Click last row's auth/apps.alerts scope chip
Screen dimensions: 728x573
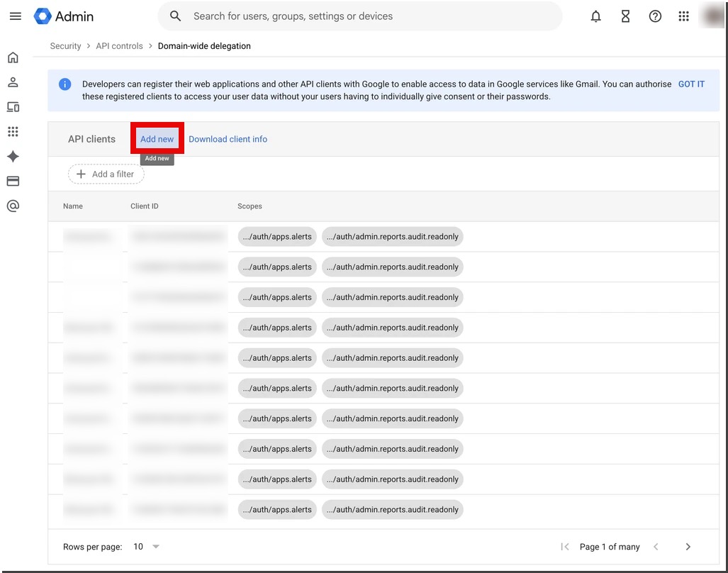click(277, 510)
